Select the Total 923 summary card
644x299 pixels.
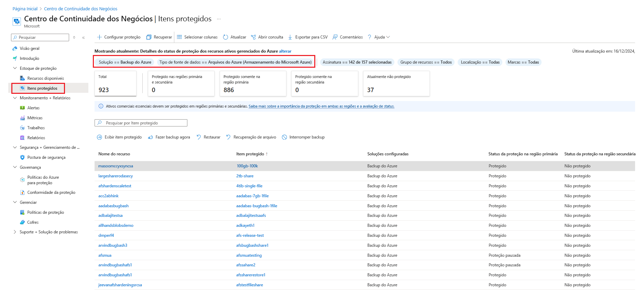(x=115, y=84)
